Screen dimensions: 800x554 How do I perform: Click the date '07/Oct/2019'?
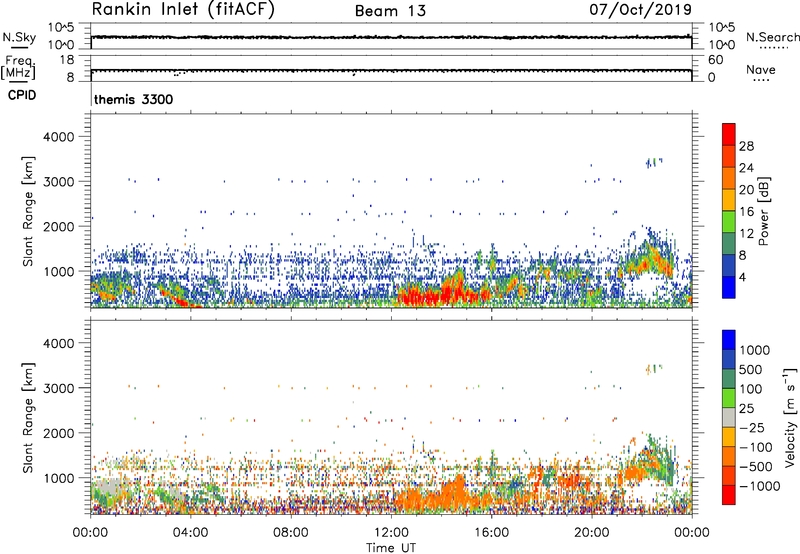click(641, 10)
